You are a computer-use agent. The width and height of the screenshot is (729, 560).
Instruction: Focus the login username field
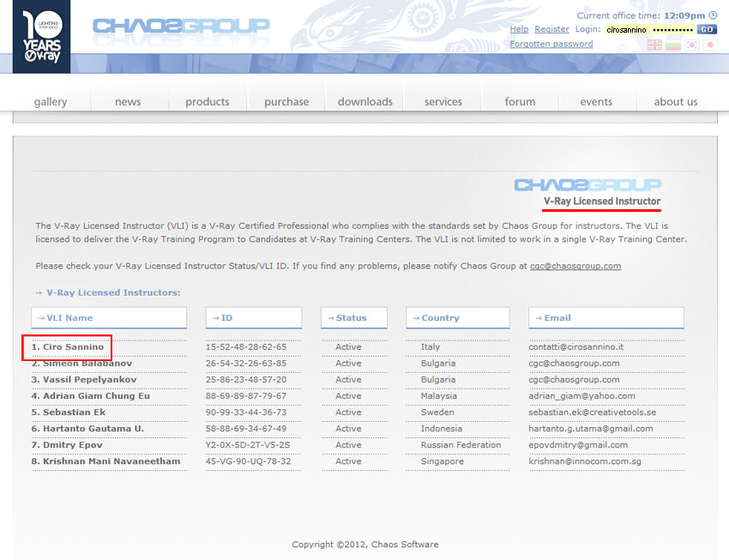point(628,30)
